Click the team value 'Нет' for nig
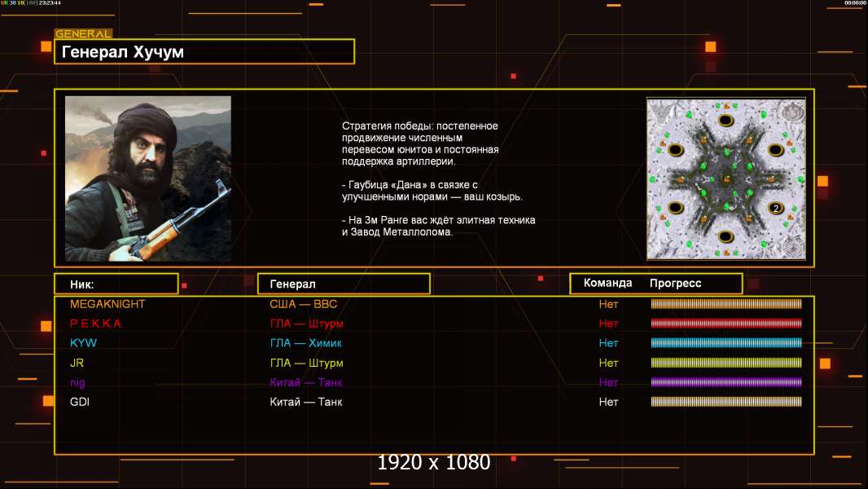Screen dimensions: 868x489 tap(608, 383)
